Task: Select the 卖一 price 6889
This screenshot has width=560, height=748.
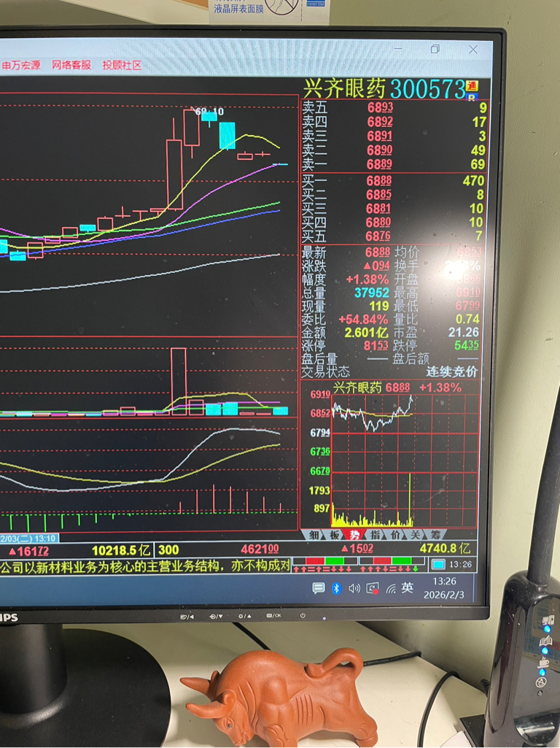Action: click(380, 164)
